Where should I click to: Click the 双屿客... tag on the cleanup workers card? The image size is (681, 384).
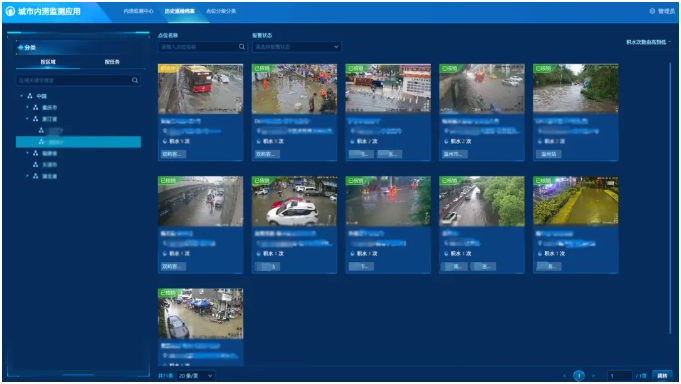tap(268, 154)
